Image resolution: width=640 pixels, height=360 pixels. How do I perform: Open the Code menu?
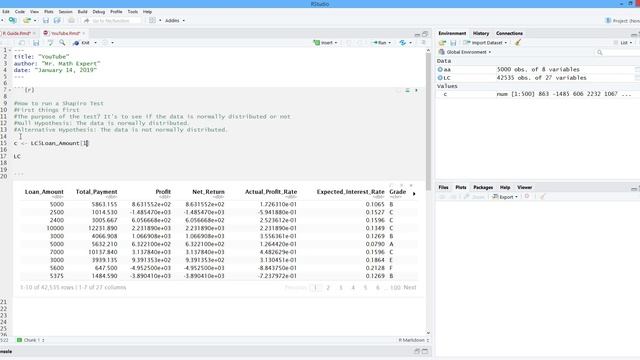[x=20, y=12]
